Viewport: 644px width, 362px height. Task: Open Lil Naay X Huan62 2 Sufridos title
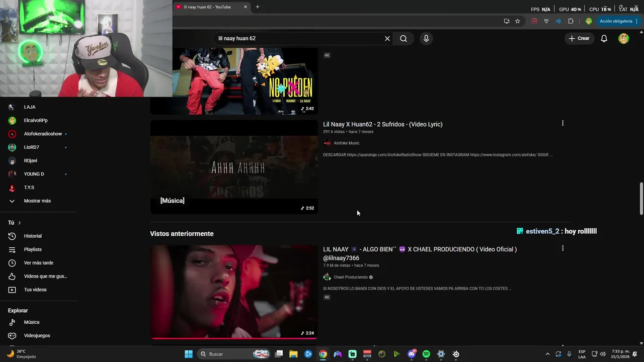[x=383, y=124]
